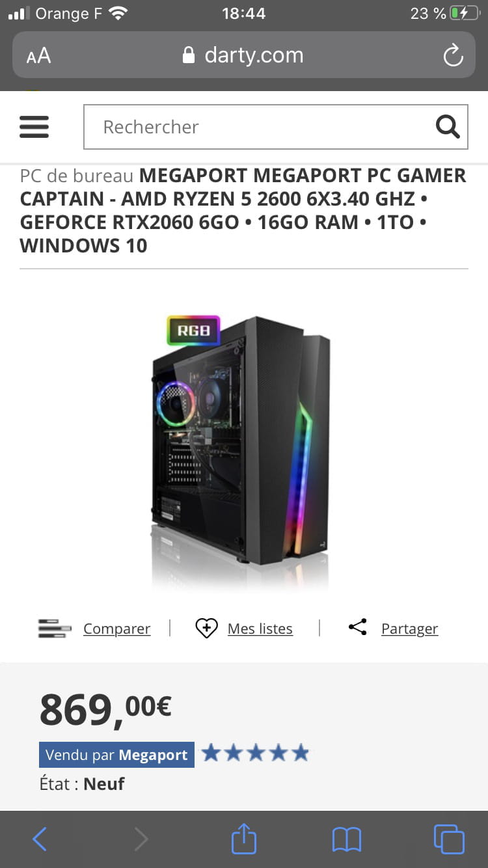The height and width of the screenshot is (868, 488).
Task: Open the Mes listes link
Action: click(260, 629)
